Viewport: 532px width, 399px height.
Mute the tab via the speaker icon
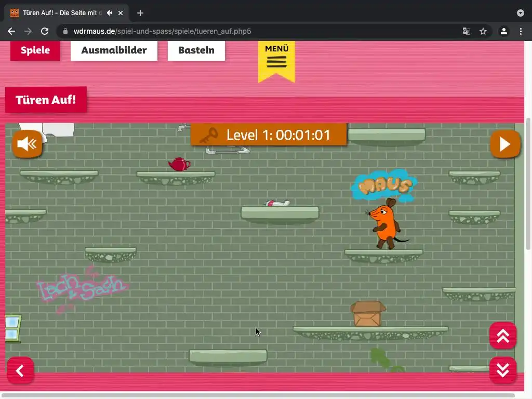[x=109, y=13]
